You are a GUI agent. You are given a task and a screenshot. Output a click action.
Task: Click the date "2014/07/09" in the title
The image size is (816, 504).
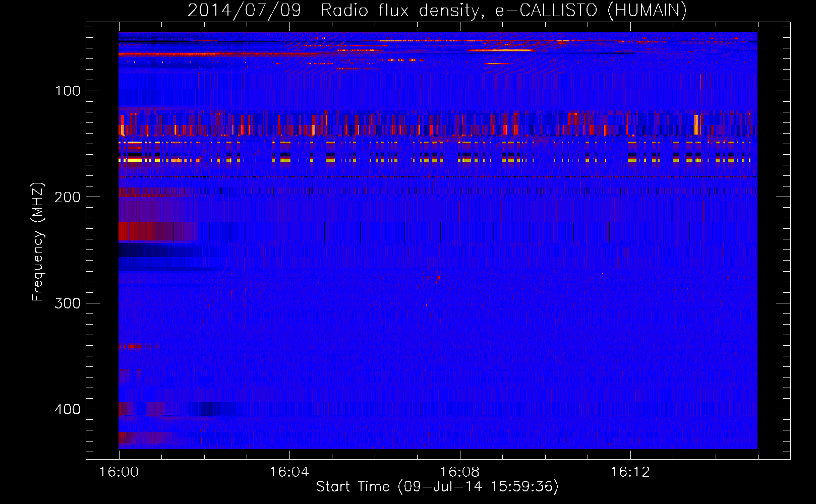(244, 11)
